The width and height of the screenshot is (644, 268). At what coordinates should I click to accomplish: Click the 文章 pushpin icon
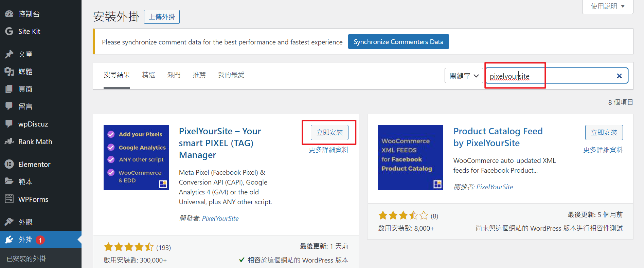[x=9, y=54]
